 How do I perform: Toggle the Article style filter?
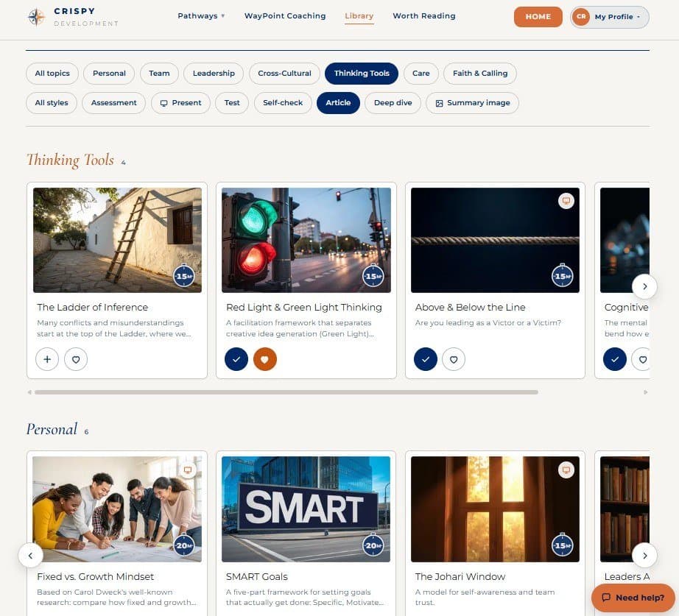point(338,103)
